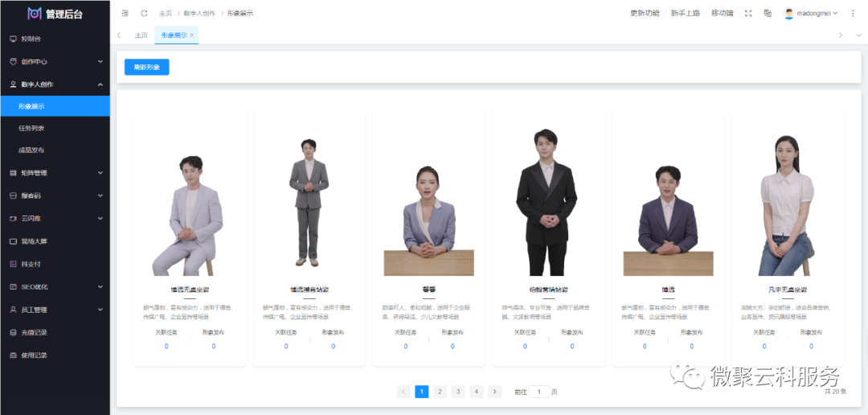Image resolution: width=868 pixels, height=415 pixels.
Task: Click the madongmei user avatar
Action: (789, 14)
